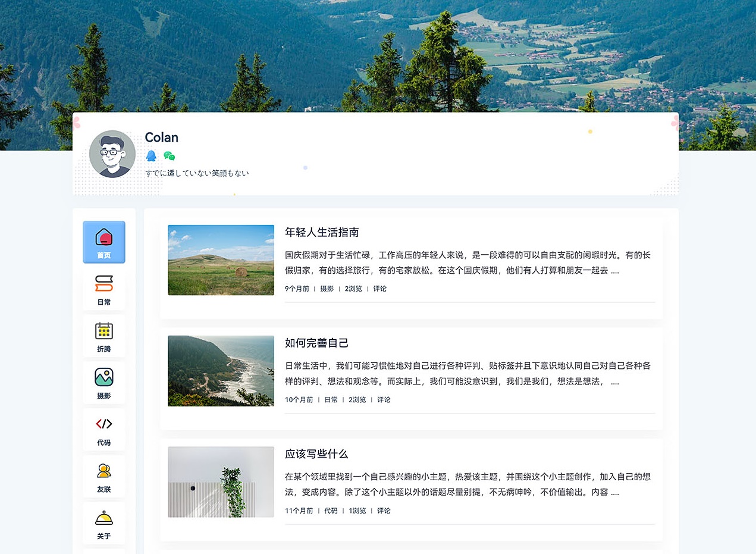The width and height of the screenshot is (756, 554).
Task: Go to the 首页 home sidebar item
Action: [x=104, y=242]
